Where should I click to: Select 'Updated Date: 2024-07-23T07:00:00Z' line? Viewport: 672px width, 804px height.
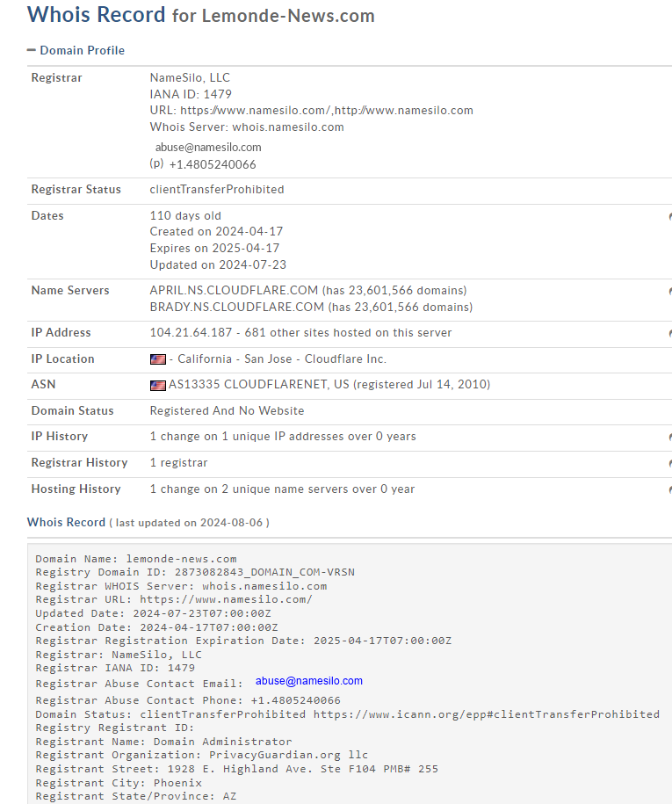153,613
